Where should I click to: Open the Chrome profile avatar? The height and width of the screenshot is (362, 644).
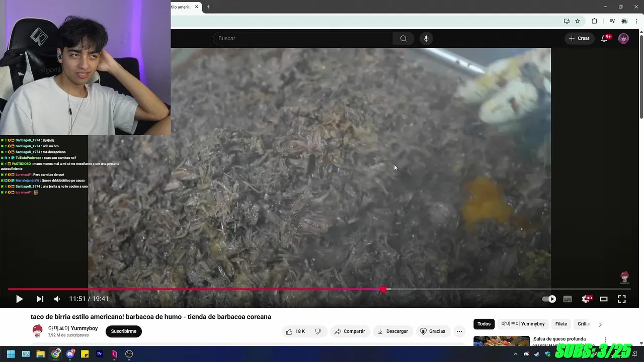click(624, 21)
